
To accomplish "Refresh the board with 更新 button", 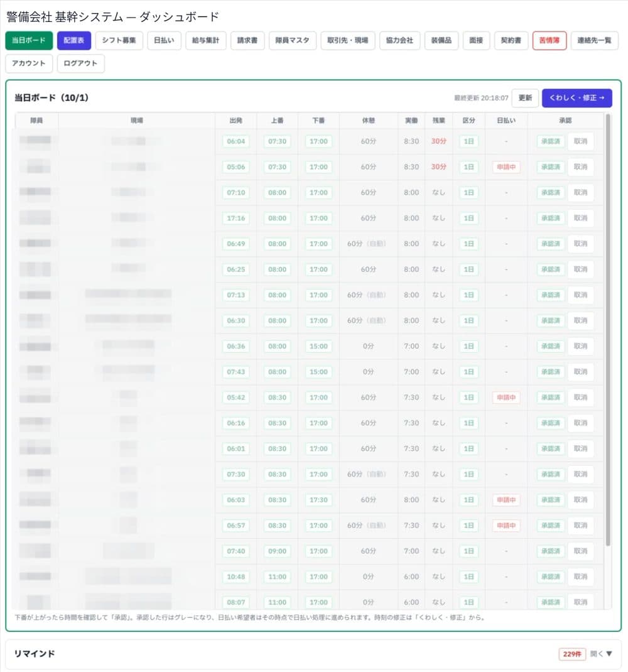I will pos(525,98).
